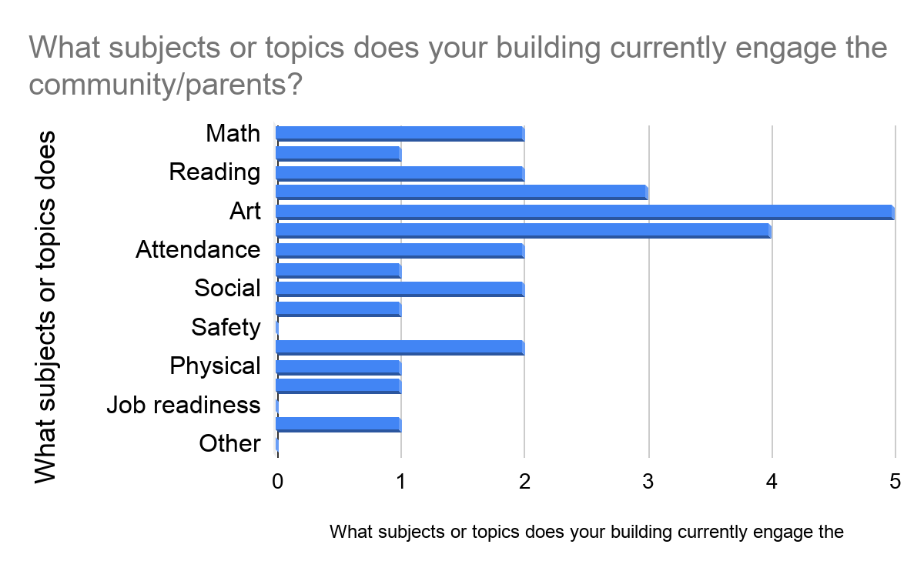Screen dimensions: 924x571
Task: Click the Reading bar
Action: 400,173
